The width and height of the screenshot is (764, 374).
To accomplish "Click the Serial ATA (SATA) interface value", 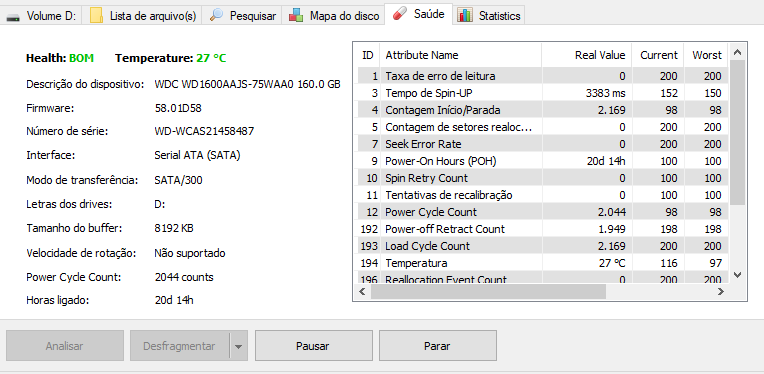I will pos(197,156).
